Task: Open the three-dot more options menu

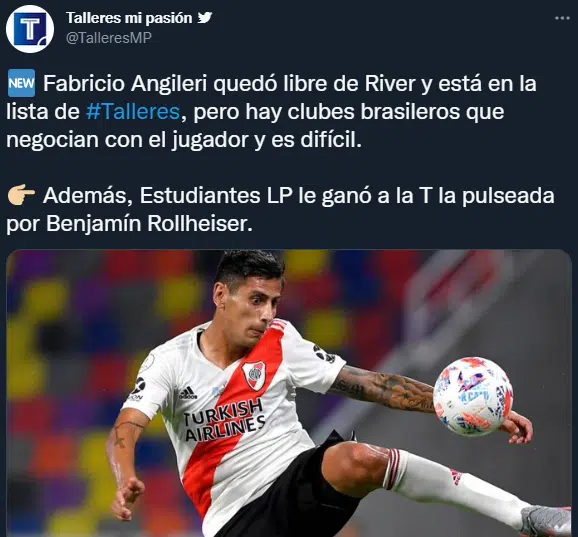Action: click(563, 18)
